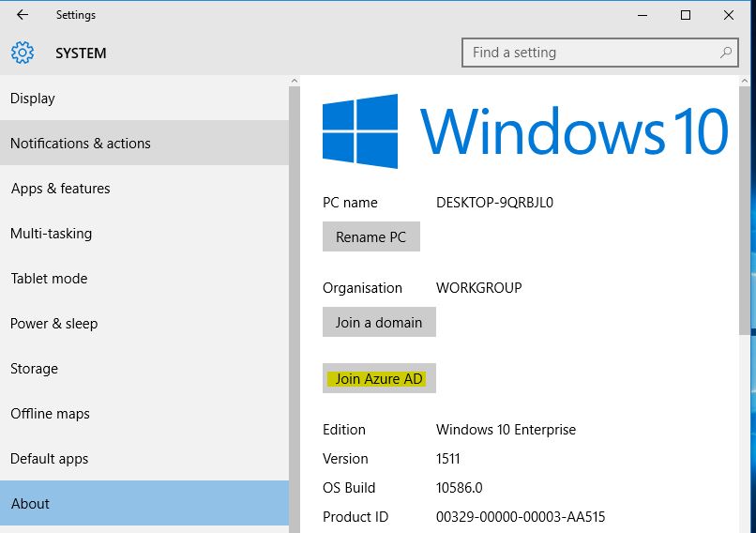
Task: Open Display settings
Action: click(144, 99)
